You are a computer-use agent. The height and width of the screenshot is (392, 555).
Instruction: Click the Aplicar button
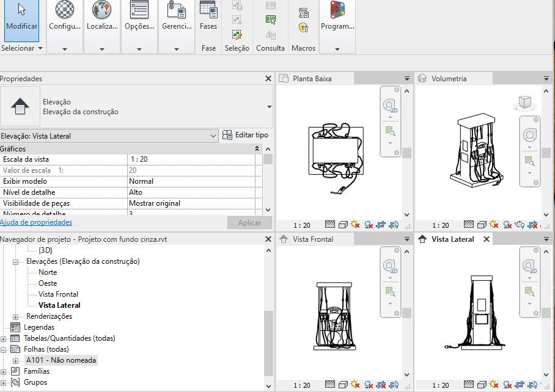coord(249,223)
